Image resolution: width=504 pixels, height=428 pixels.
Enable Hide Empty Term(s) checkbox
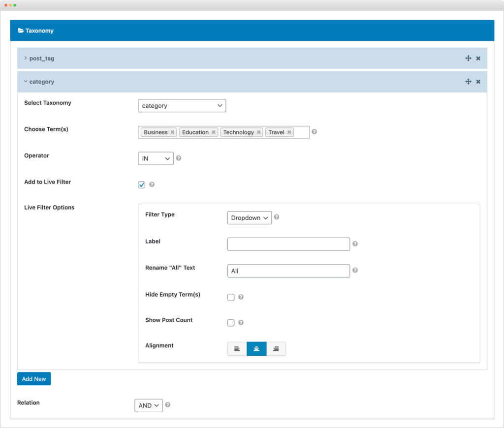pyautogui.click(x=231, y=297)
